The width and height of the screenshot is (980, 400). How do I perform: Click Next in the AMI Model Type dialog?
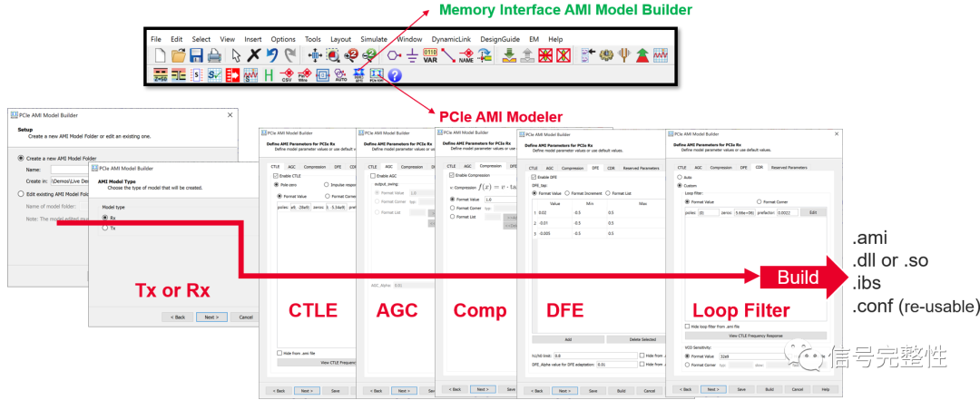click(x=211, y=317)
